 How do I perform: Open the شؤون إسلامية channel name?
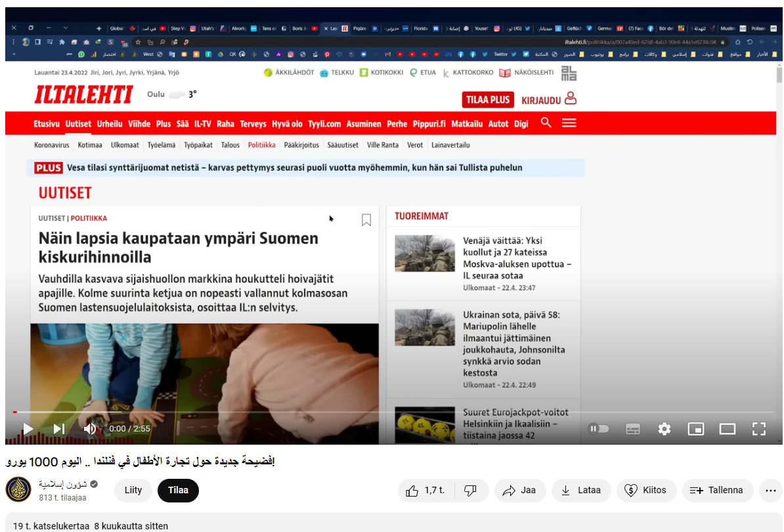click(x=63, y=484)
